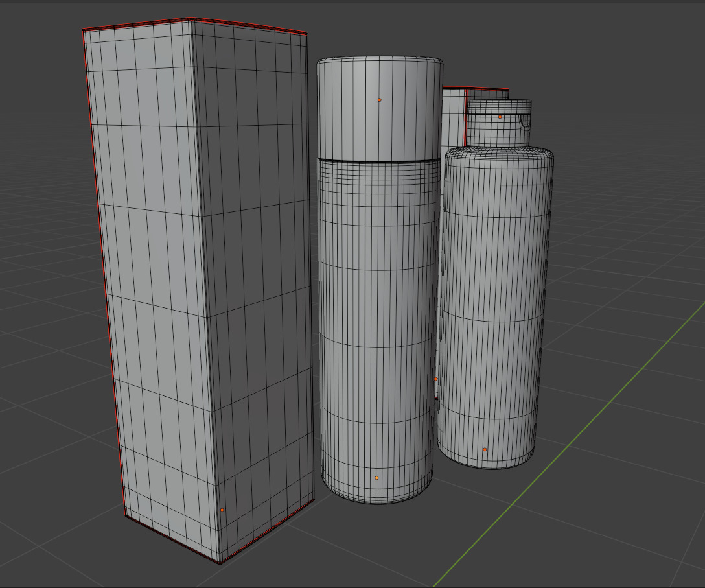Click the orange origin dot on large cylinder cap
Image resolution: width=705 pixels, height=588 pixels.
pos(380,100)
